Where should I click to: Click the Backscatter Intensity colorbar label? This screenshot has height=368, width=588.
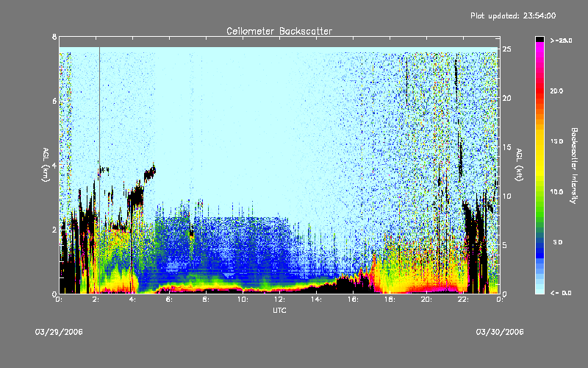574,165
